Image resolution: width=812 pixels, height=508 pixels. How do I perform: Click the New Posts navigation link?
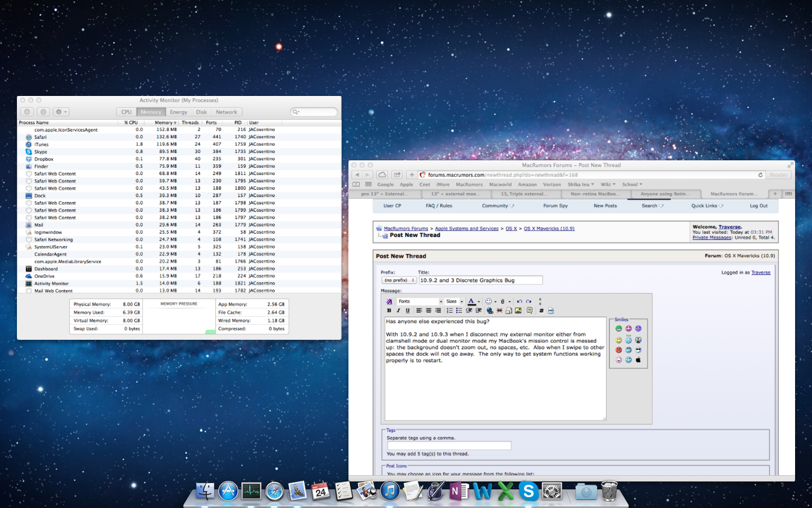click(605, 206)
